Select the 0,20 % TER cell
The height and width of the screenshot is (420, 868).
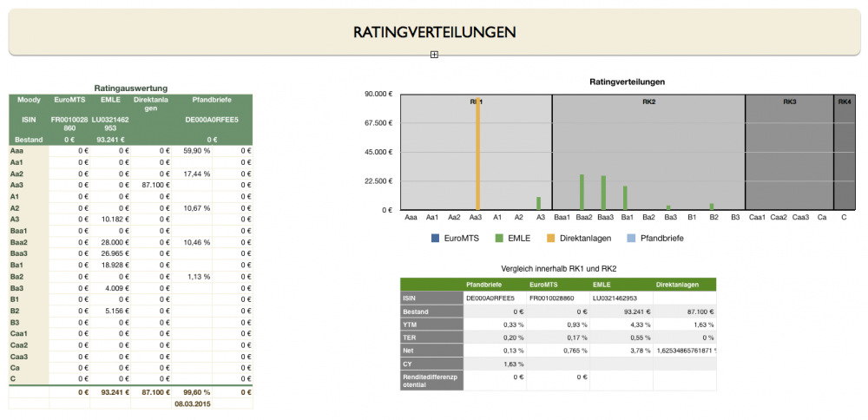click(495, 337)
